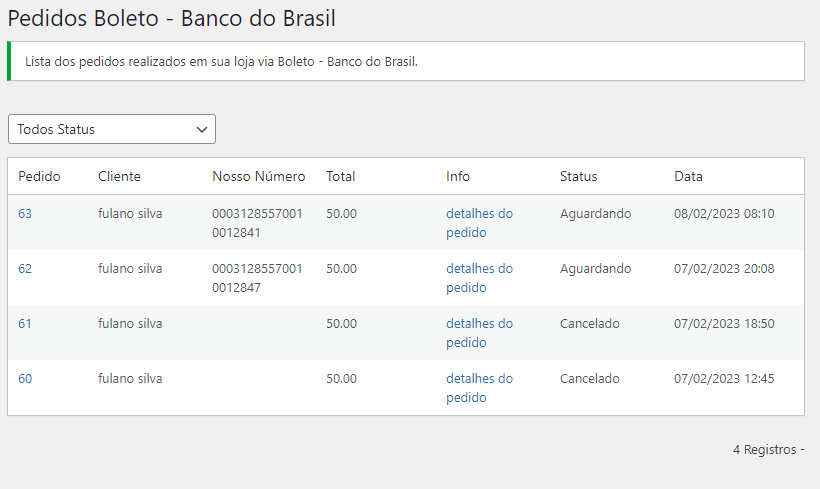Click the Info column header
The image size is (820, 489).
[457, 176]
